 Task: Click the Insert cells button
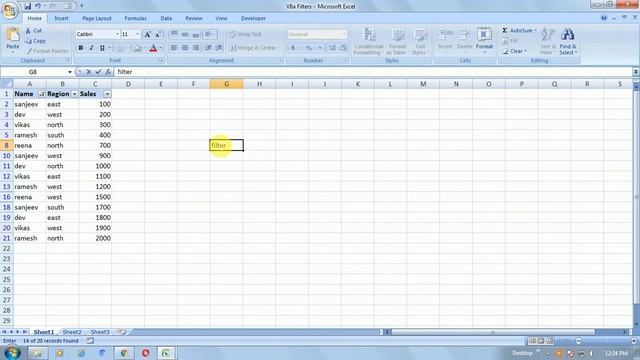(x=445, y=40)
